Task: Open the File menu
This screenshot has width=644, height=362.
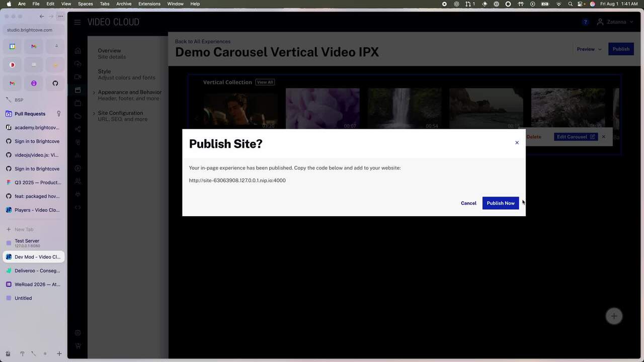Action: (36, 4)
